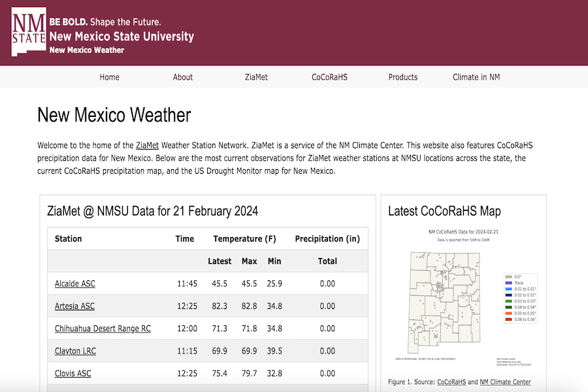This screenshot has height=392, width=588.
Task: Click the 'New Mexico Weather' page heading
Action: click(x=114, y=115)
